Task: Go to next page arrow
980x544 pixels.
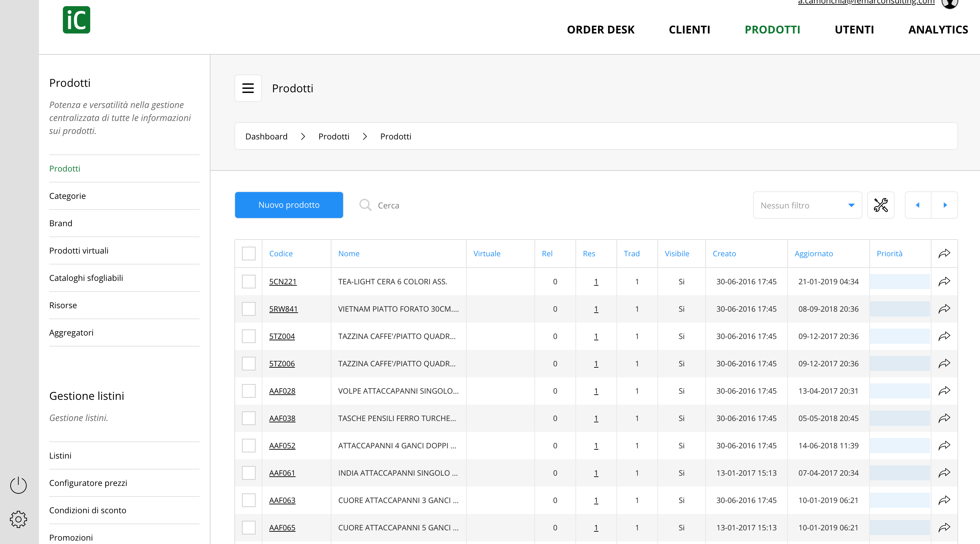Action: (x=945, y=205)
